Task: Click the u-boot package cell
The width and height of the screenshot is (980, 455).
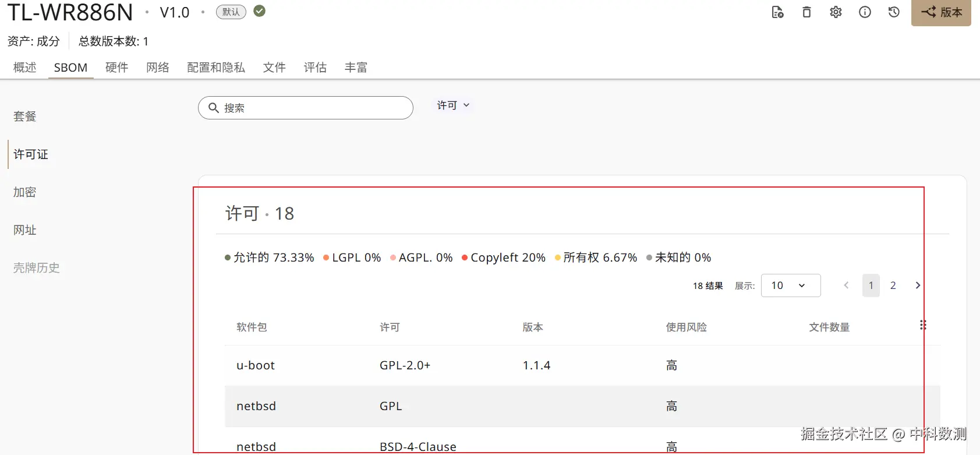Action: [256, 365]
